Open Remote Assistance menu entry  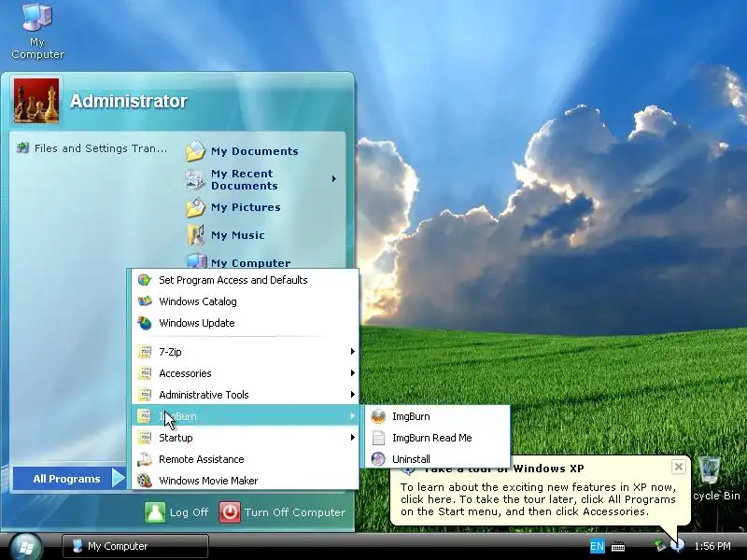(x=245, y=459)
